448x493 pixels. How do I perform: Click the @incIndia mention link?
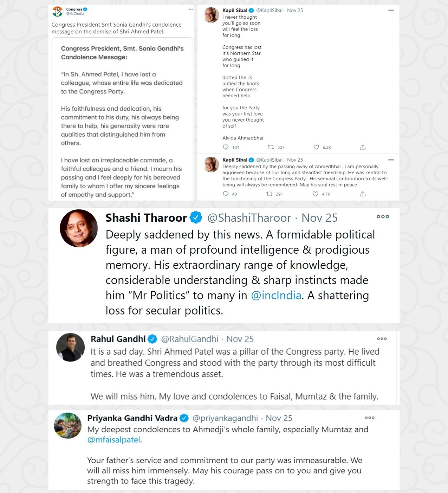276,296
